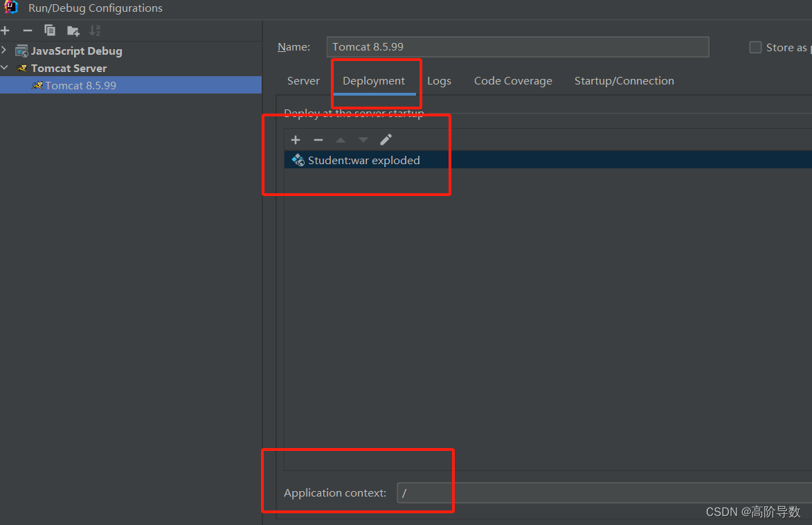Image resolution: width=812 pixels, height=525 pixels.
Task: Click the JavaScript Debug icon
Action: click(x=21, y=51)
